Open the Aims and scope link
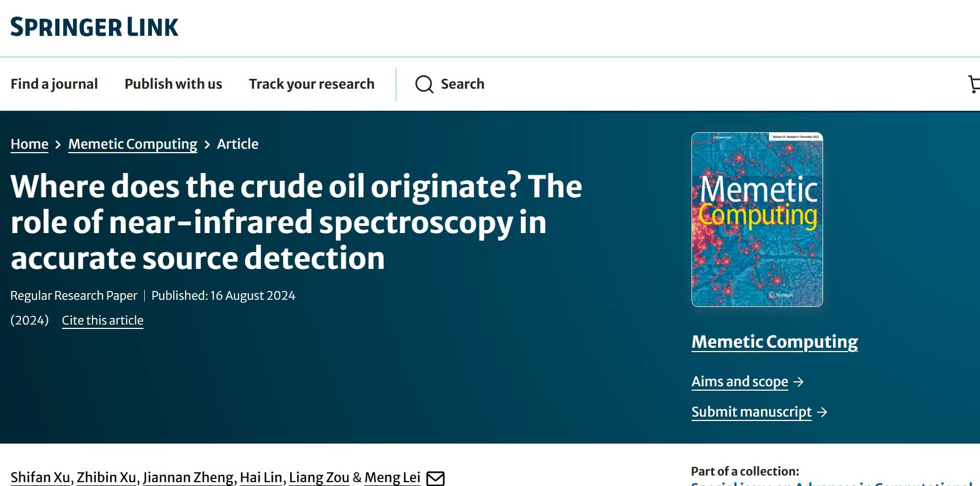The height and width of the screenshot is (486, 980). click(x=739, y=381)
